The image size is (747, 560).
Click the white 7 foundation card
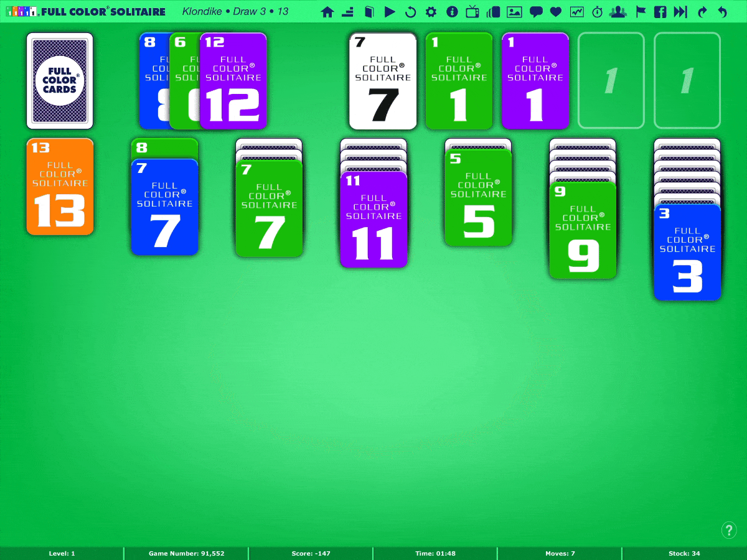click(x=383, y=81)
